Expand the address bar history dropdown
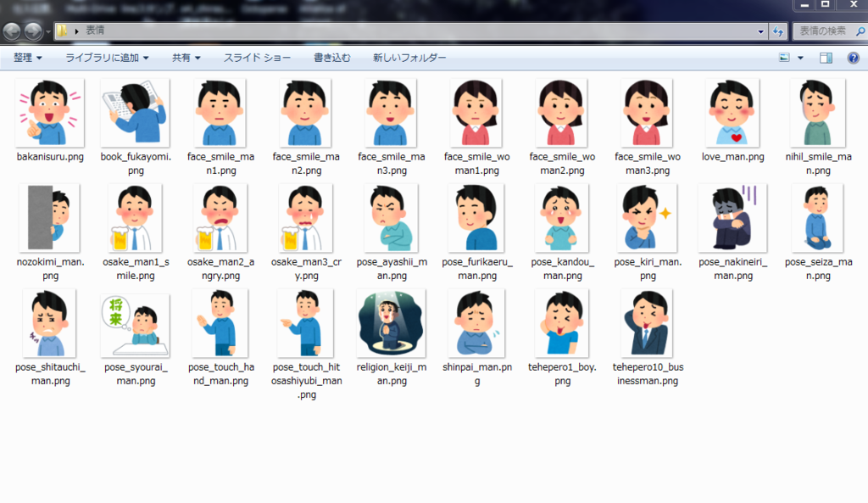This screenshot has width=868, height=503. [x=760, y=31]
